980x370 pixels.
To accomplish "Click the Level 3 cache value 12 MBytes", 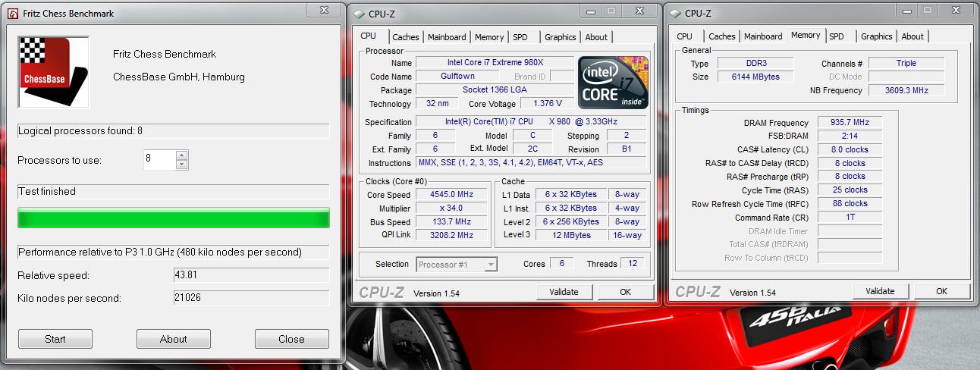I will click(x=570, y=236).
